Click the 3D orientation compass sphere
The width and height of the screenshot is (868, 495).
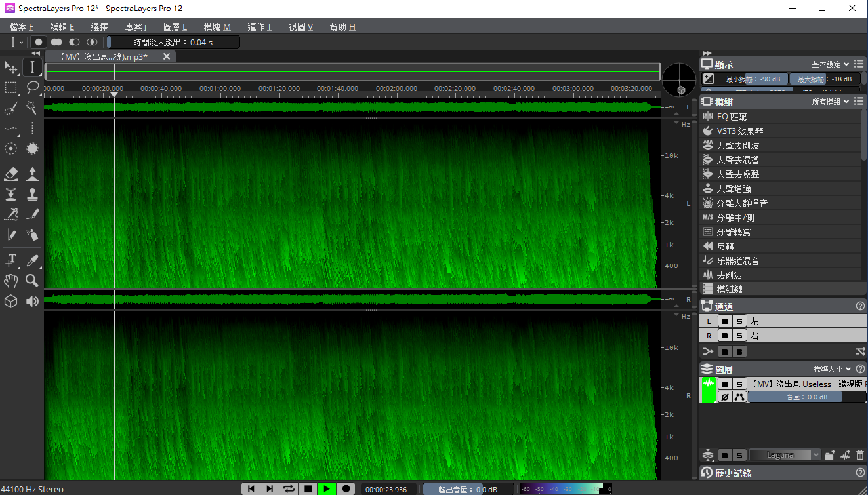678,80
